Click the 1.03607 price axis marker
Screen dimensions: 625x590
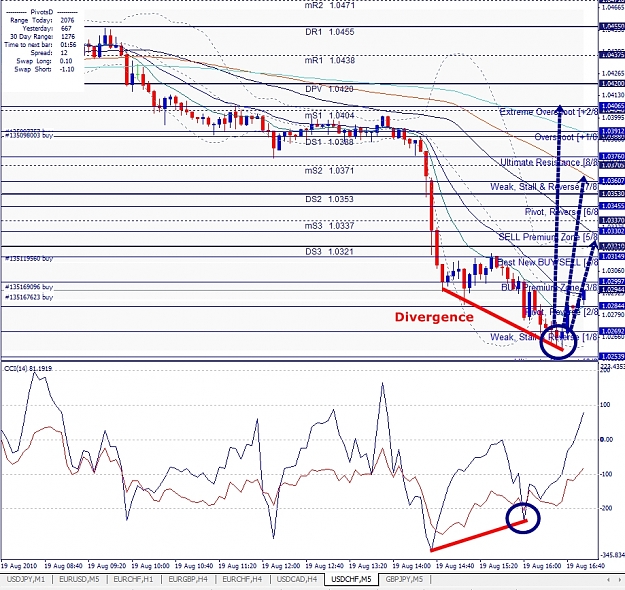(612, 181)
